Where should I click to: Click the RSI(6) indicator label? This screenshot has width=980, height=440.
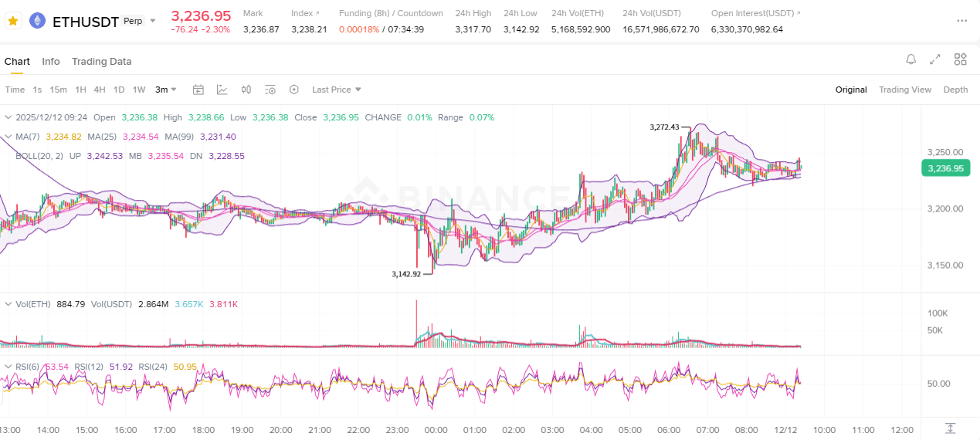pyautogui.click(x=27, y=366)
